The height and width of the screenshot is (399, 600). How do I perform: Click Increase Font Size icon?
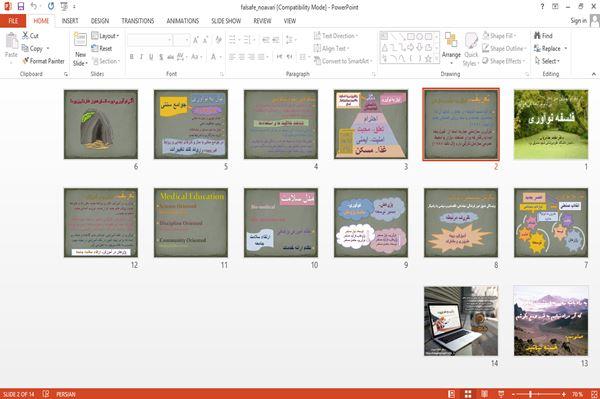click(x=196, y=40)
